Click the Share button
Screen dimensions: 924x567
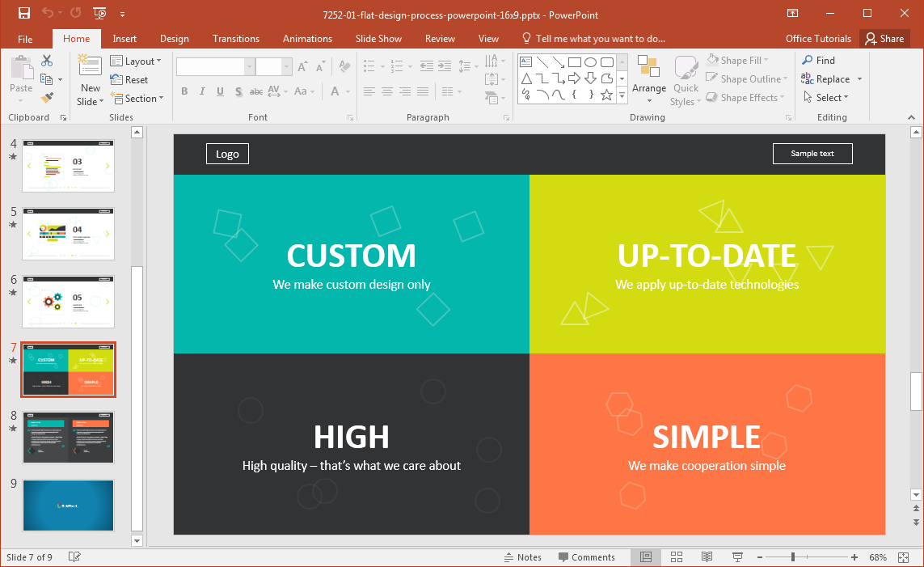tap(883, 39)
